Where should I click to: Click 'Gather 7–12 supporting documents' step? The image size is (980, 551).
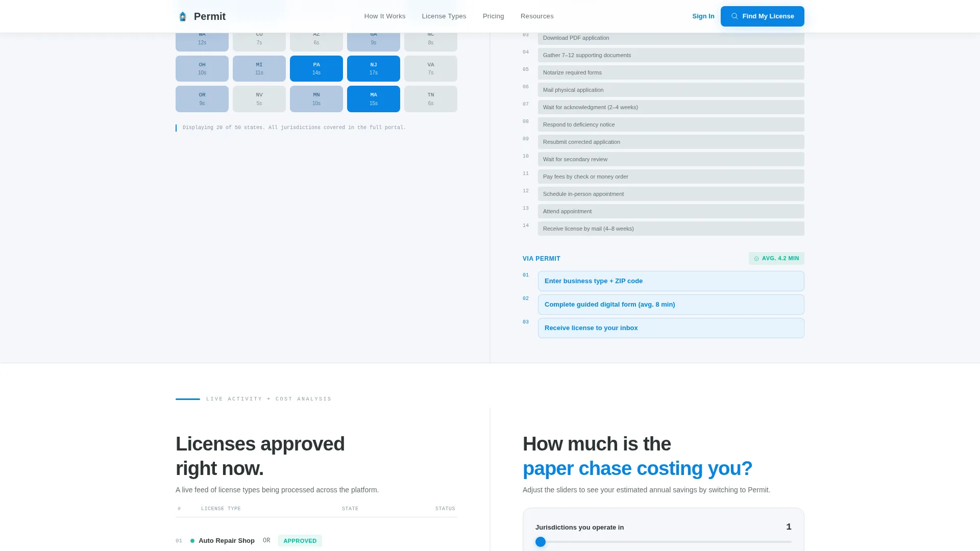(671, 55)
